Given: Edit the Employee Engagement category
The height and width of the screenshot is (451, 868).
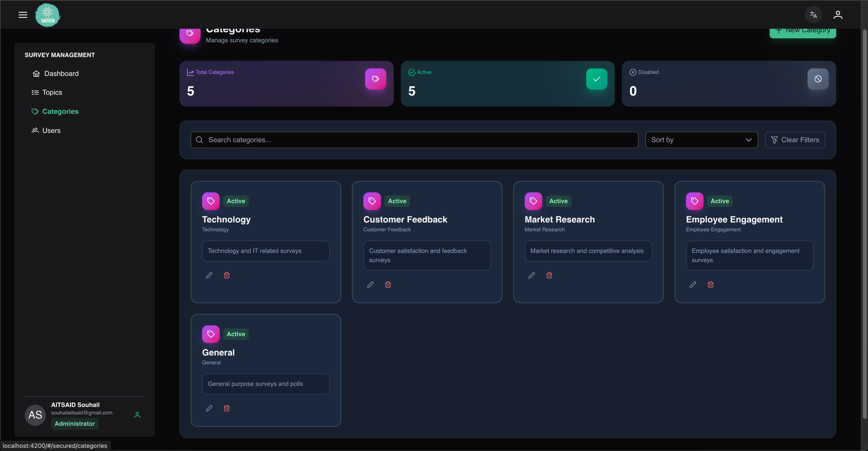Looking at the screenshot, I should click(693, 285).
